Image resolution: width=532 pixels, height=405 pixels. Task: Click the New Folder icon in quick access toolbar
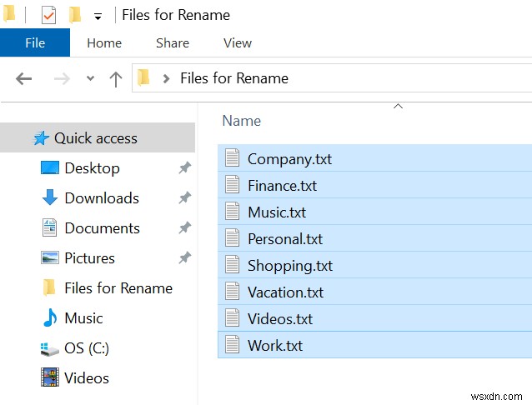click(x=75, y=15)
